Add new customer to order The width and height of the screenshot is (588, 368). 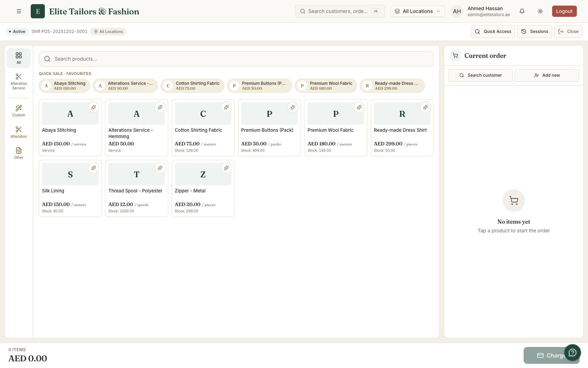547,75
